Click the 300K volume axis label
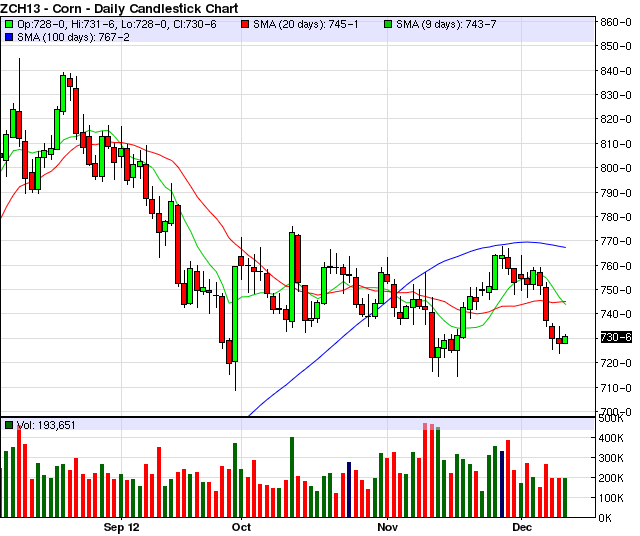The height and width of the screenshot is (536, 640). (611, 458)
